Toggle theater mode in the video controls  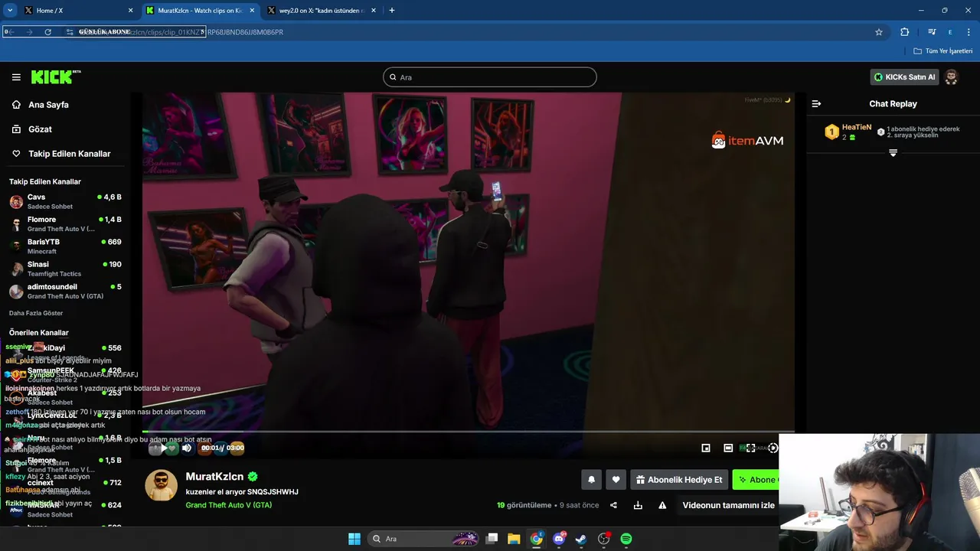coord(728,448)
